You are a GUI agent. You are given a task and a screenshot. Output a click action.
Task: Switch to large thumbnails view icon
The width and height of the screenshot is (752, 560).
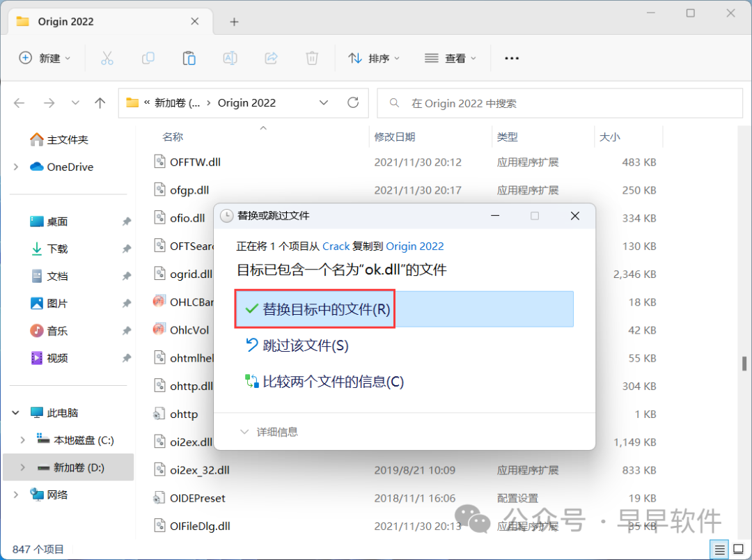click(737, 549)
